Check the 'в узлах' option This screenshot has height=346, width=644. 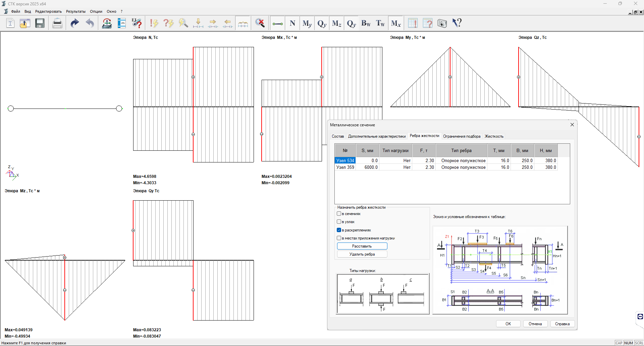click(339, 222)
